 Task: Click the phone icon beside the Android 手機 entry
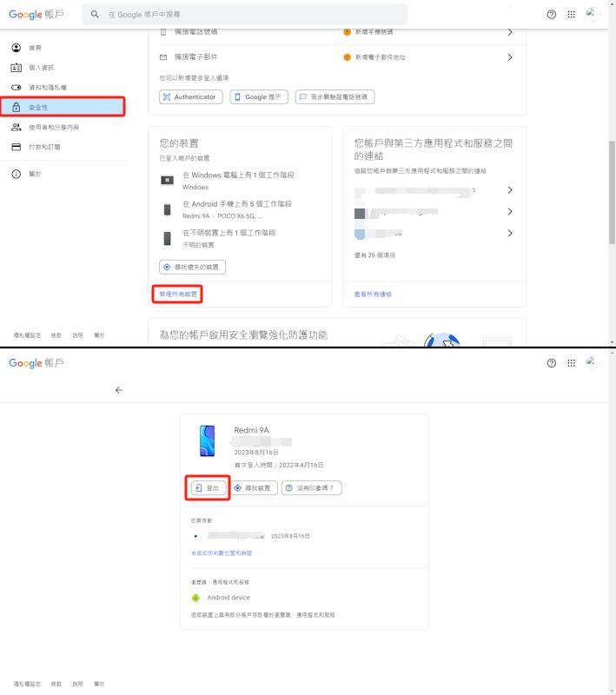point(167,209)
